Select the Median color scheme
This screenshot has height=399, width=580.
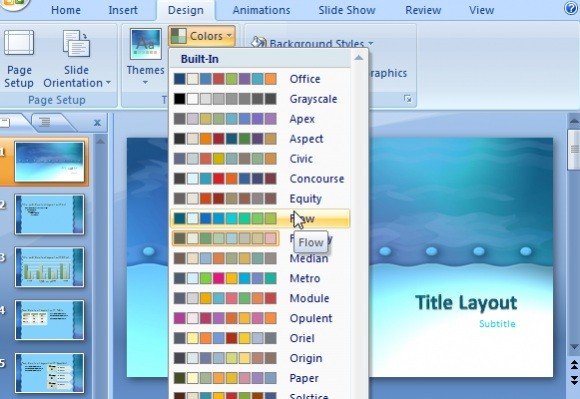[x=260, y=258]
